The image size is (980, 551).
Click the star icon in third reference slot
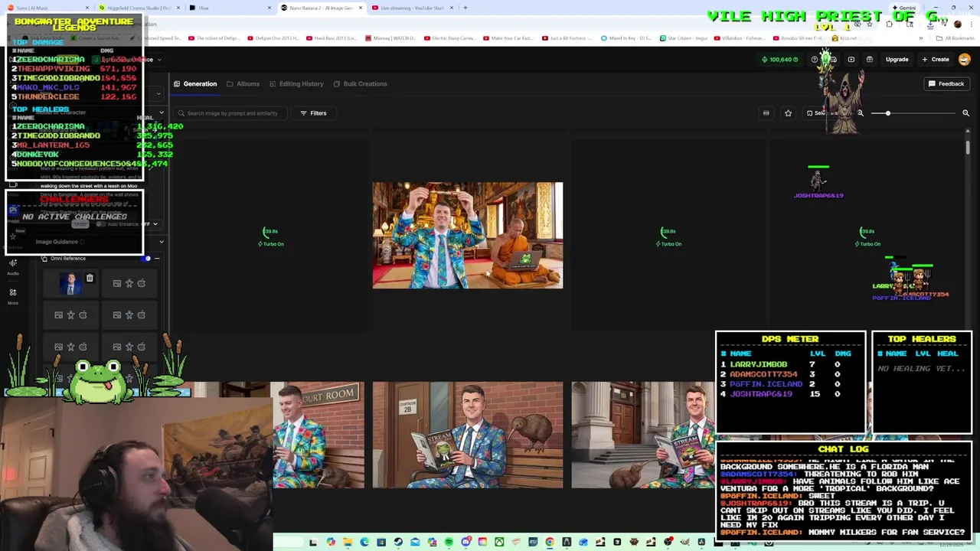point(70,315)
